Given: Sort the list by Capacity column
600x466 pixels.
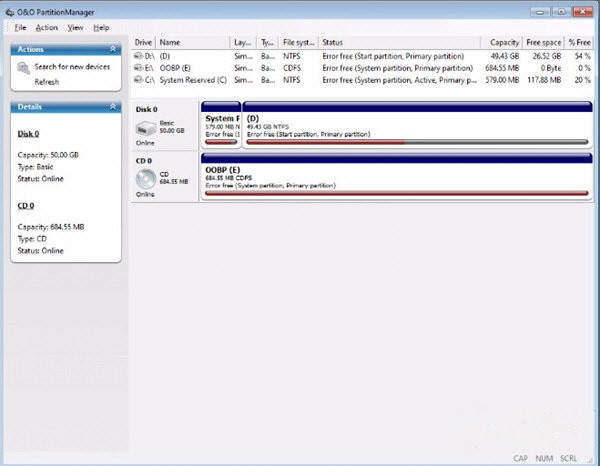Looking at the screenshot, I should [x=505, y=43].
